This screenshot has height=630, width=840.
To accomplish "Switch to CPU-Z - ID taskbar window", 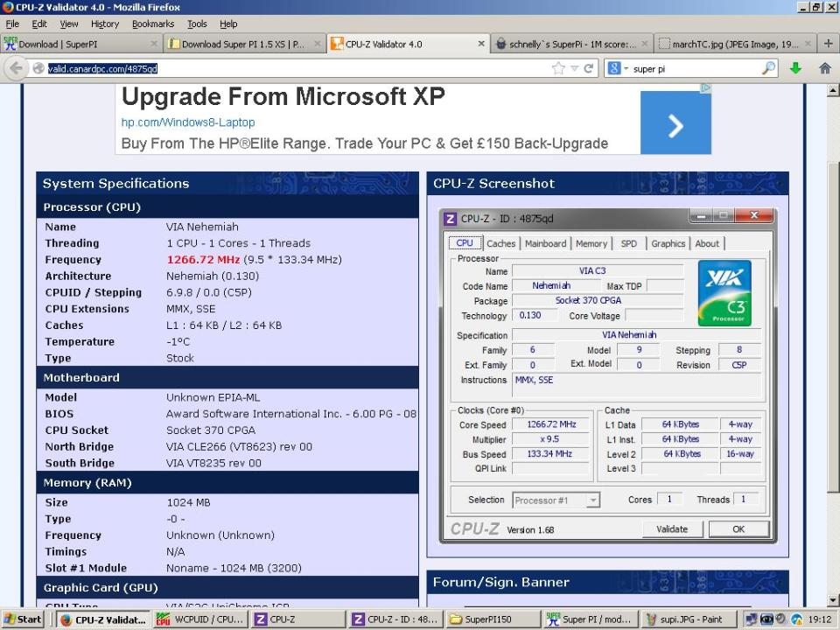I will coord(395,619).
